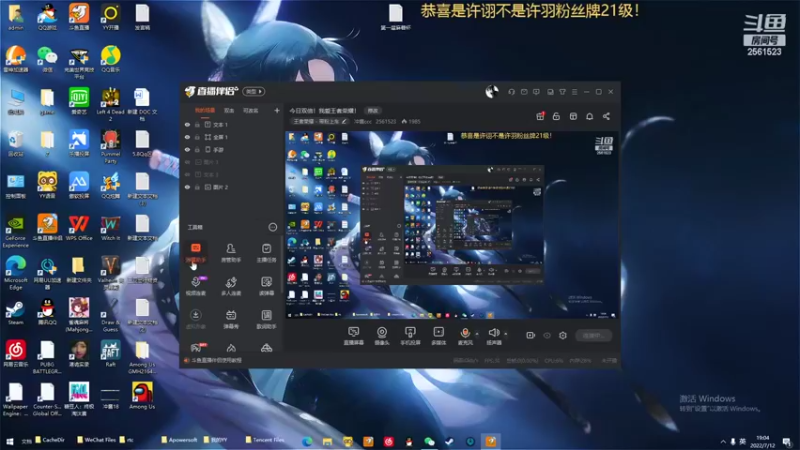This screenshot has height=450, width=800.
Task: Click the shirt skin icon in title bar
Action: (562, 92)
